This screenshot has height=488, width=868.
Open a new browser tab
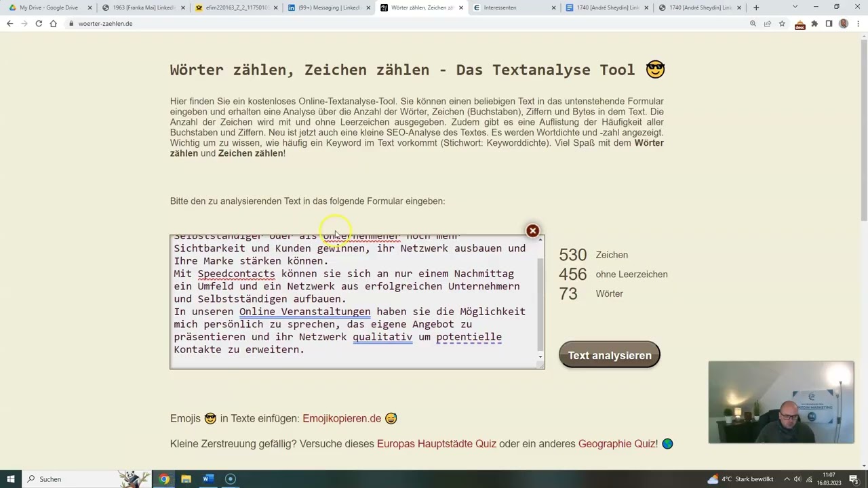click(x=756, y=7)
